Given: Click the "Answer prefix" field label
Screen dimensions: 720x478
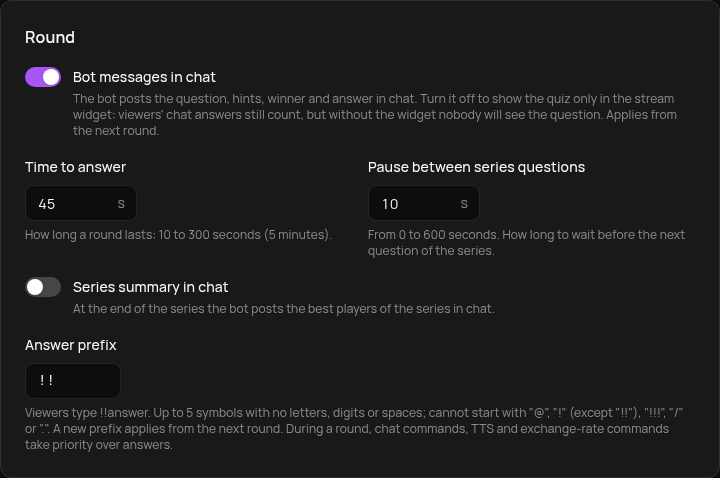Looking at the screenshot, I should pos(71,345).
